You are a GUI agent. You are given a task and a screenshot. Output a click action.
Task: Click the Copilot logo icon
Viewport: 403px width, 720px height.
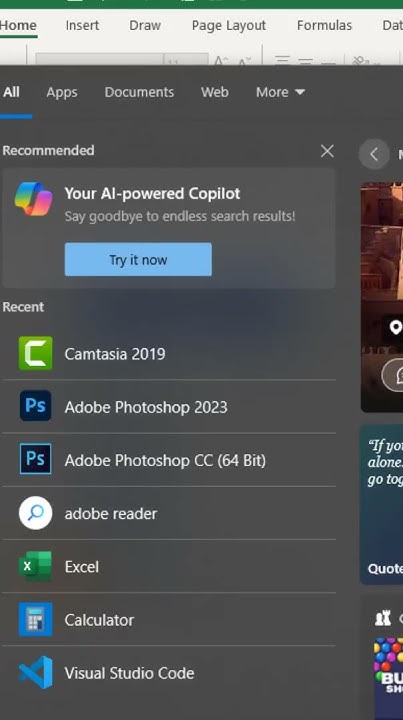pyautogui.click(x=34, y=199)
